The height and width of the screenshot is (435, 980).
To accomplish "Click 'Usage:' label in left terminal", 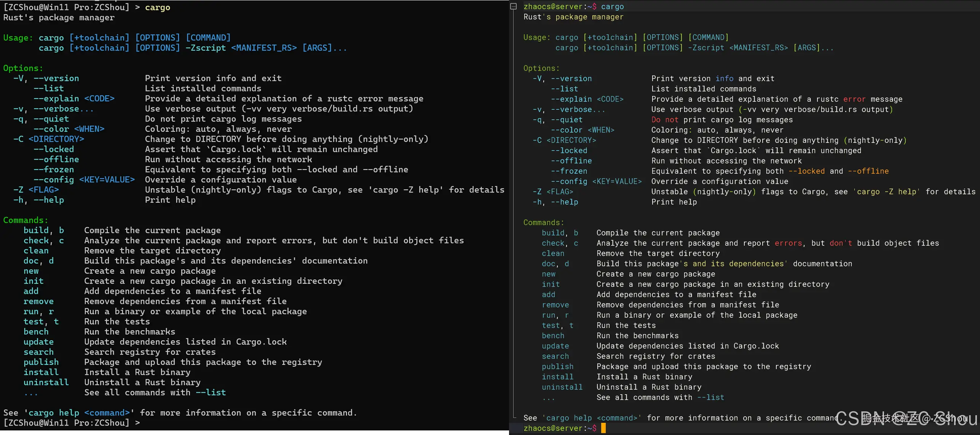I will [18, 38].
